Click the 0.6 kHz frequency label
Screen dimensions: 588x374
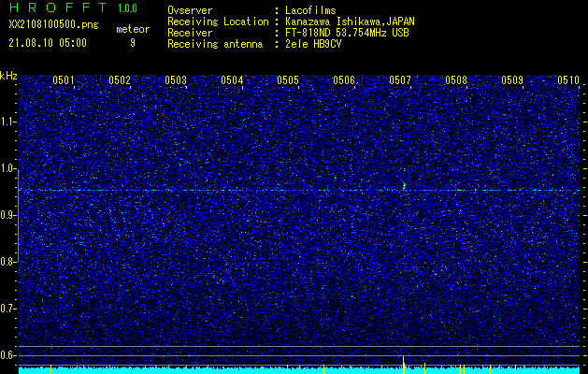(x=7, y=355)
